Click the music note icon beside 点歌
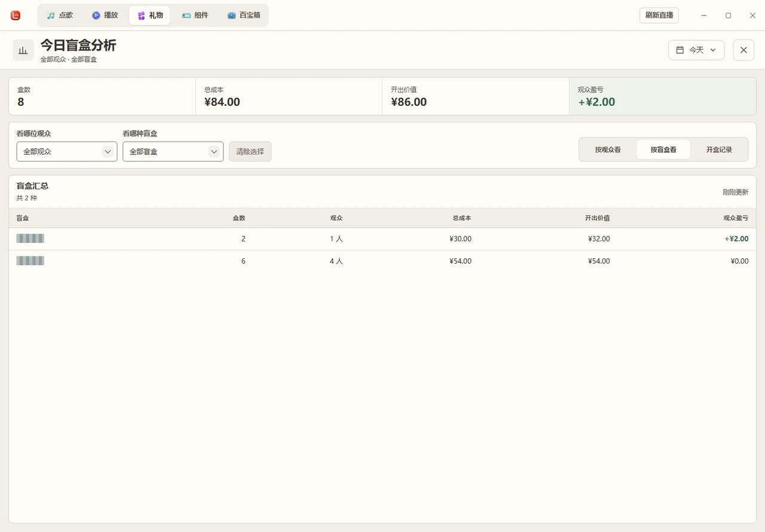 (x=51, y=16)
